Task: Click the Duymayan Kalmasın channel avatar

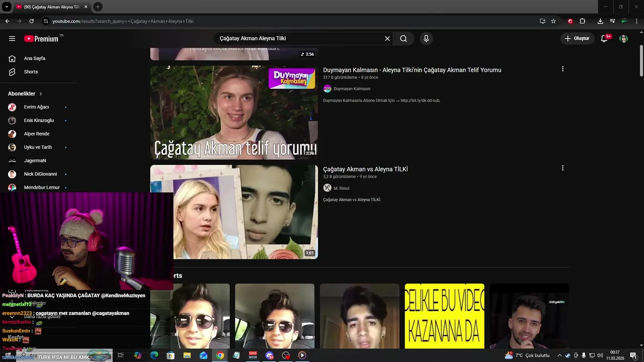Action: click(327, 89)
